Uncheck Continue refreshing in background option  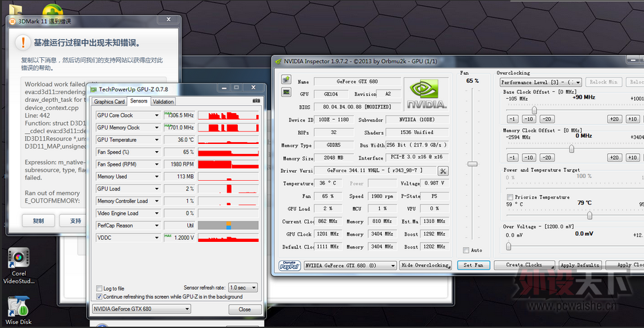[x=99, y=296]
